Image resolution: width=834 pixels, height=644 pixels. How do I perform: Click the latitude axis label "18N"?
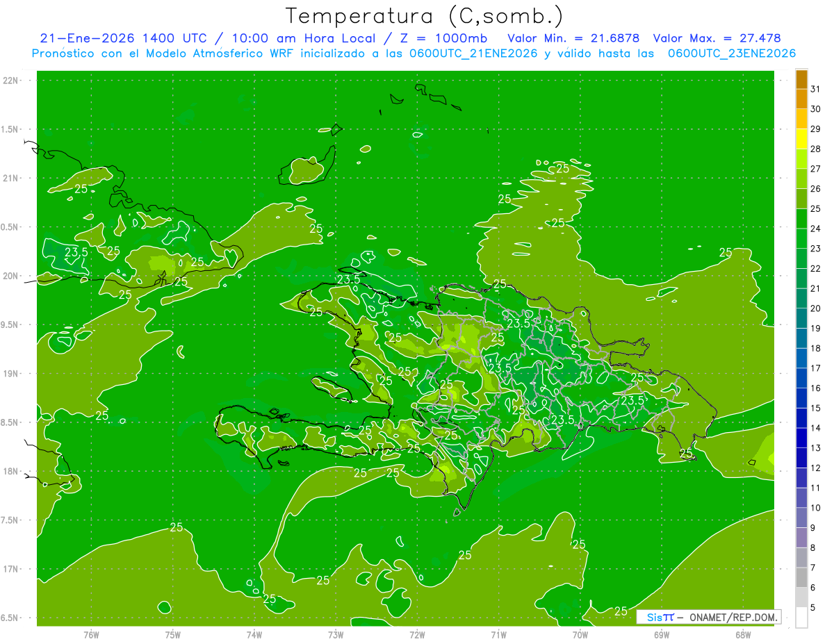coord(11,472)
